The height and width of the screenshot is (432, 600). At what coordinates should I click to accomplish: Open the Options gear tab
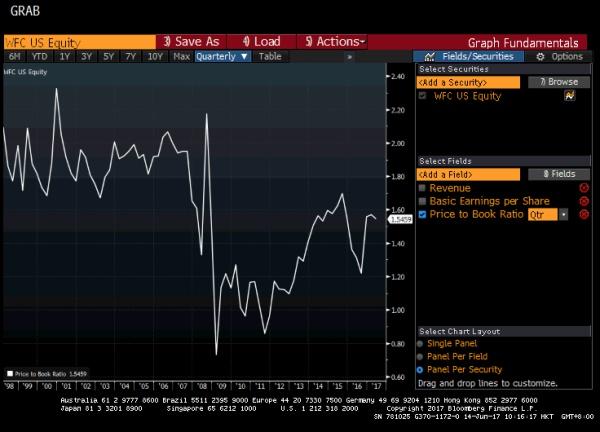[x=559, y=57]
